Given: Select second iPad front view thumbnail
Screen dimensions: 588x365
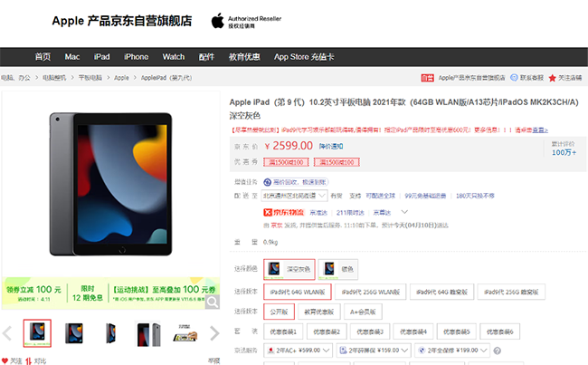Looking at the screenshot, I should pos(74,333).
